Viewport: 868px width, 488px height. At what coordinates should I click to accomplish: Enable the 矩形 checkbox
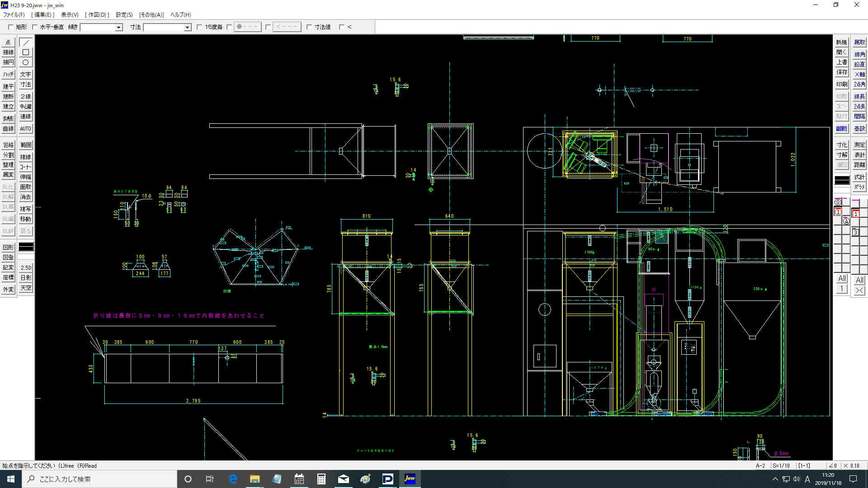[x=11, y=27]
